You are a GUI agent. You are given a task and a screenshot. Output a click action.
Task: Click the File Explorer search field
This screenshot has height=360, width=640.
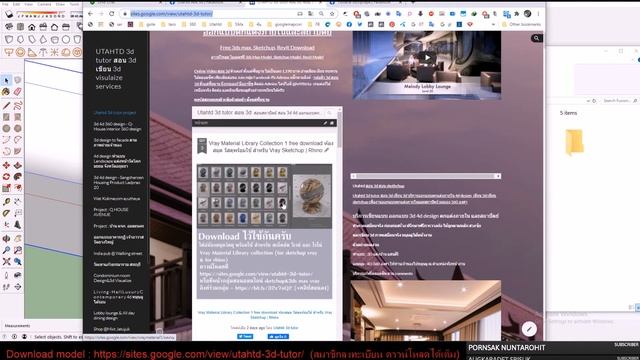(x=620, y=100)
